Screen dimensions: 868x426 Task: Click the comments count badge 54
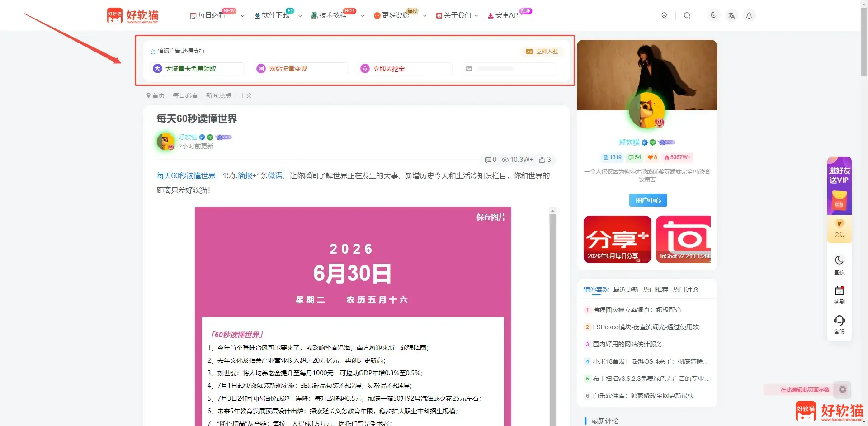tap(635, 157)
